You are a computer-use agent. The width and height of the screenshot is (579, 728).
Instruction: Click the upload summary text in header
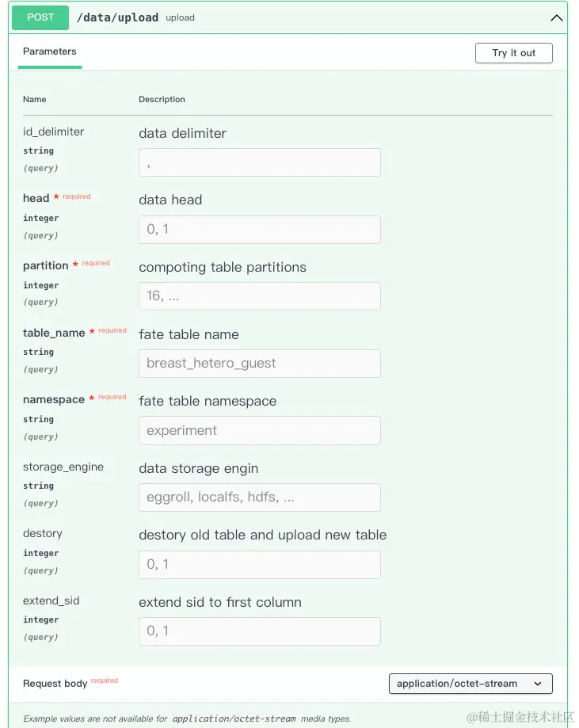180,17
